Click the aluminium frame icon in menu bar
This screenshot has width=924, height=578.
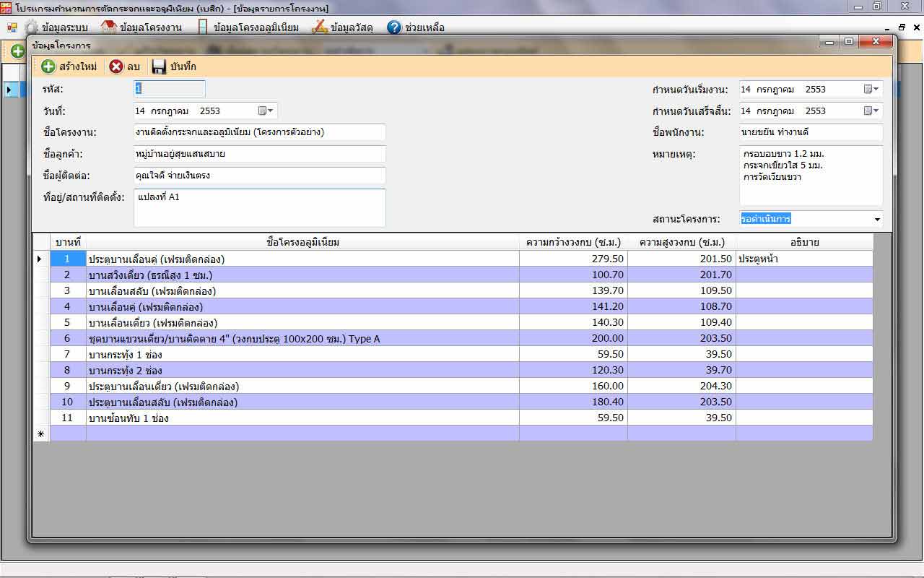(x=203, y=27)
